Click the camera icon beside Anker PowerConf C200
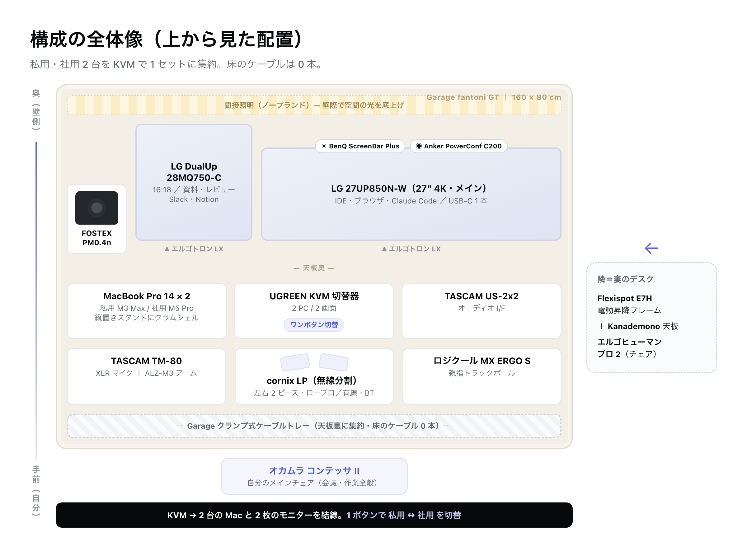This screenshot has height=560, width=747. (419, 146)
